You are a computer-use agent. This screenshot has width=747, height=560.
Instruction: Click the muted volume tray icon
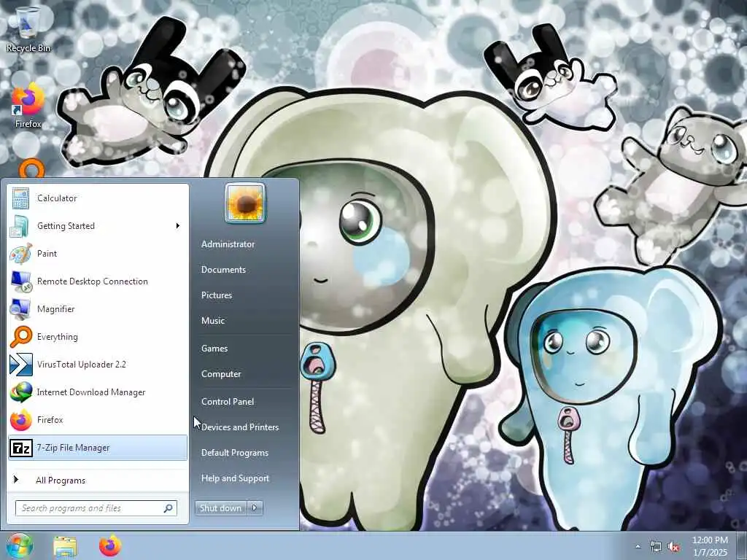[x=673, y=547]
